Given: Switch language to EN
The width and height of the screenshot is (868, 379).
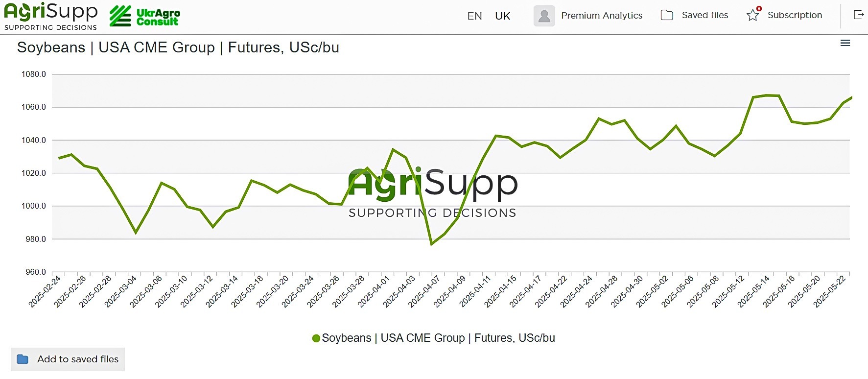Looking at the screenshot, I should tap(474, 16).
